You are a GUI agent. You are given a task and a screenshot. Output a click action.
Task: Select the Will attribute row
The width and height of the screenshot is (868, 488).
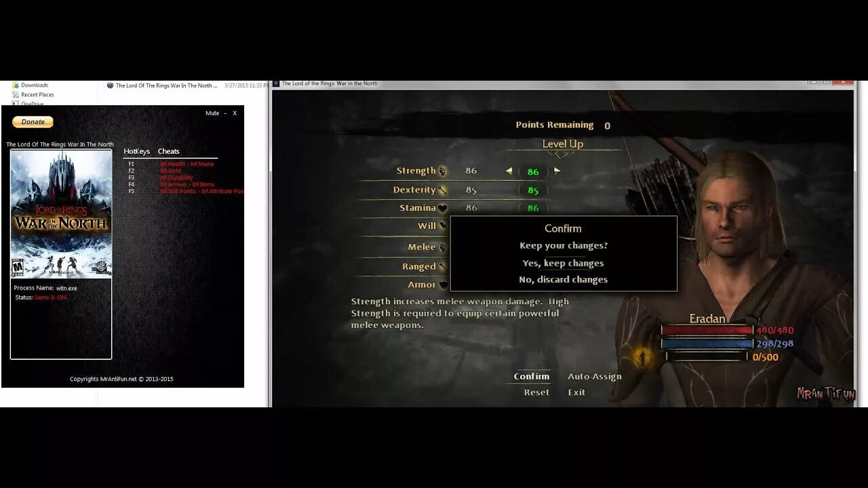tap(404, 226)
